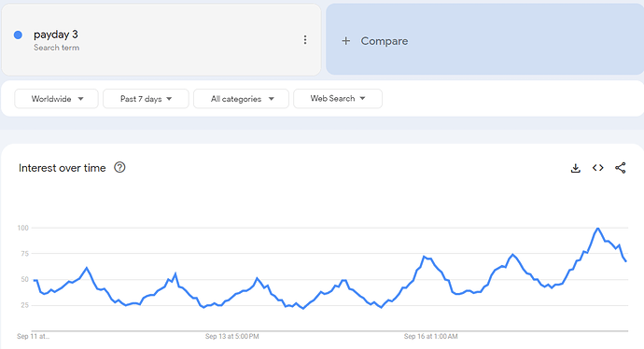Click the chart peak at value 100
This screenshot has height=349, width=644.
(597, 229)
